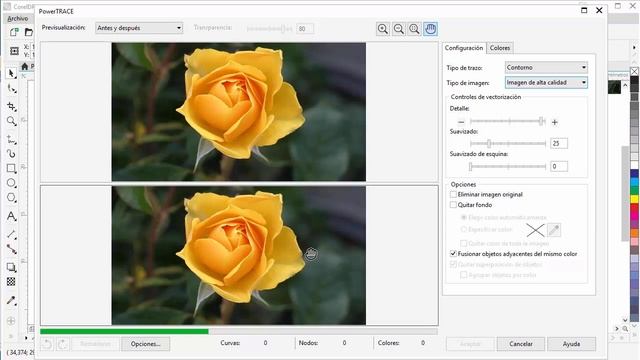Image resolution: width=640 pixels, height=360 pixels.
Task: Switch to Colores tab
Action: point(500,48)
